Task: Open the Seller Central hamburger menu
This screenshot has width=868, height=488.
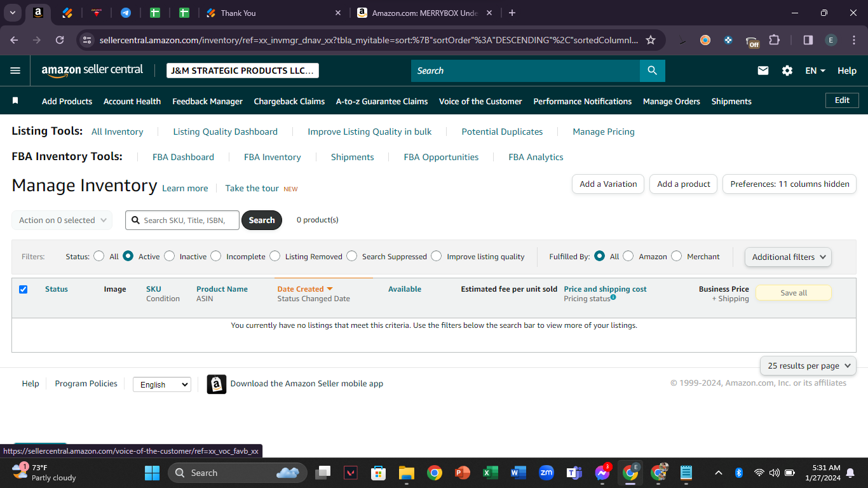Action: point(15,71)
